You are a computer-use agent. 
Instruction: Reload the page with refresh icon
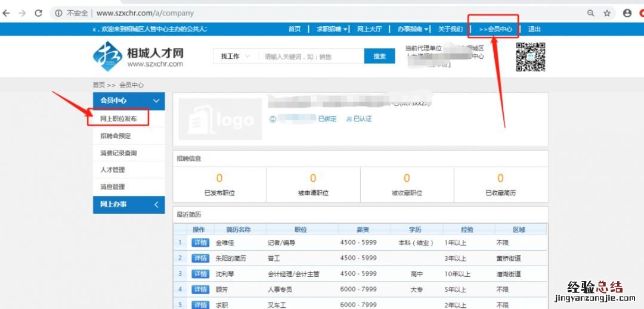39,13
